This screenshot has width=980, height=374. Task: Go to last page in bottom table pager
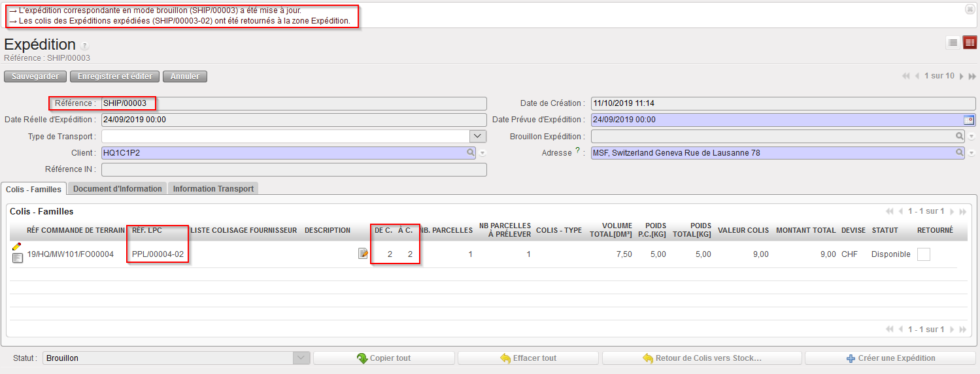tap(962, 330)
